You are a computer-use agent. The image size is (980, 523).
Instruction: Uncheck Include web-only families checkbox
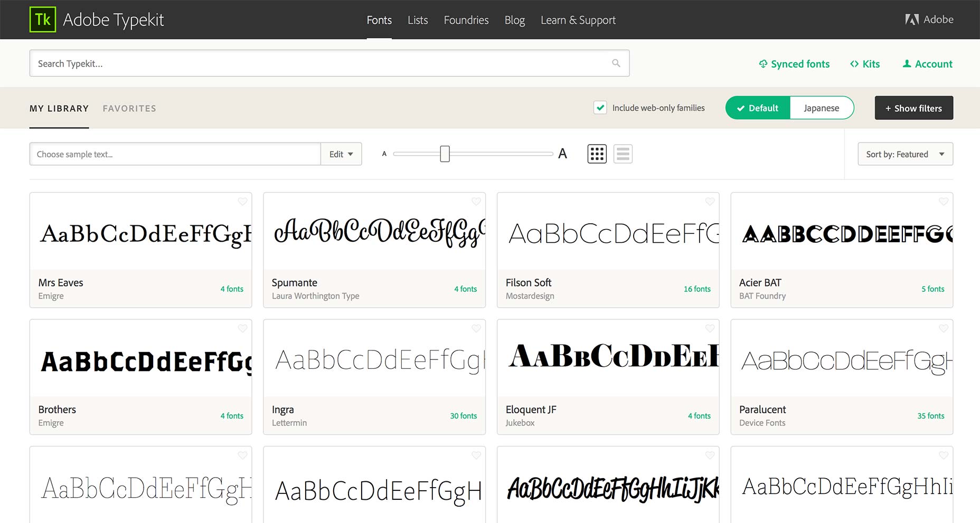click(600, 108)
